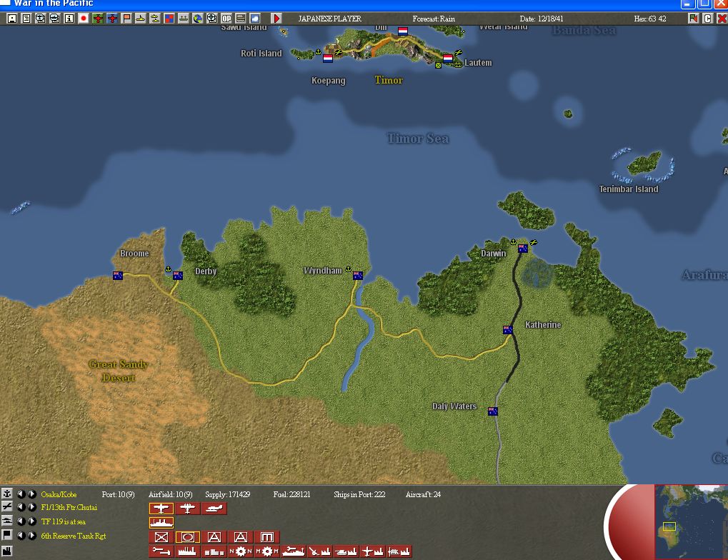This screenshot has height=560, width=728.
Task: Click the ship icon beside TF 119 row
Action: (x=7, y=521)
